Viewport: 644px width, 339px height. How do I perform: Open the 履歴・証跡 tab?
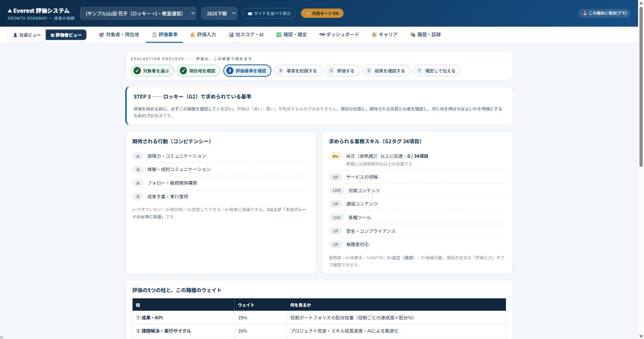pos(425,35)
